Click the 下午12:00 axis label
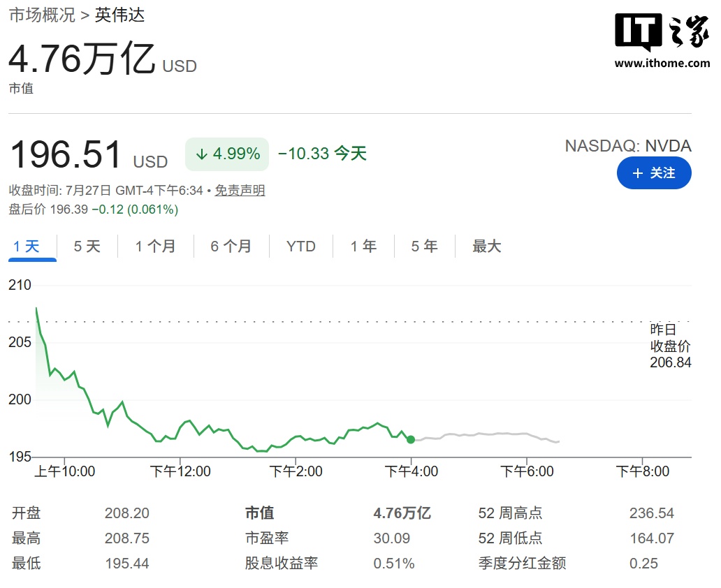This screenshot has height=588, width=721. 180,471
